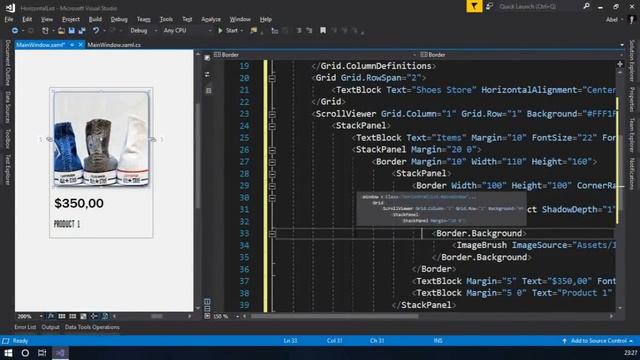Click the Open File folder icon
This screenshot has width=640, height=360.
[61, 31]
